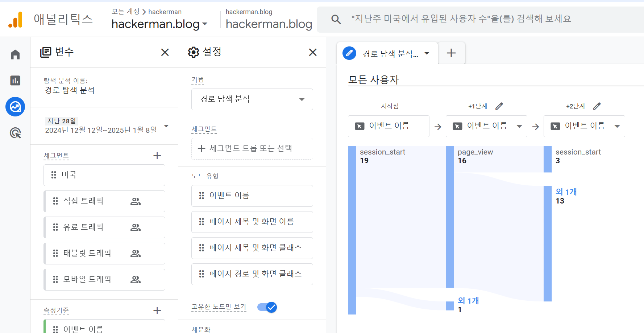Screen dimensions: 644x333
Task: Click the drag handle of node type 이벤트 이름
Action: tap(201, 196)
